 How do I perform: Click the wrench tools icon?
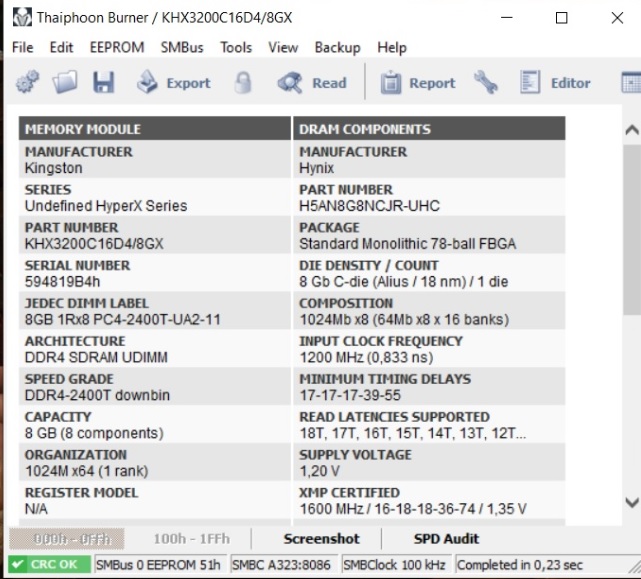point(485,82)
